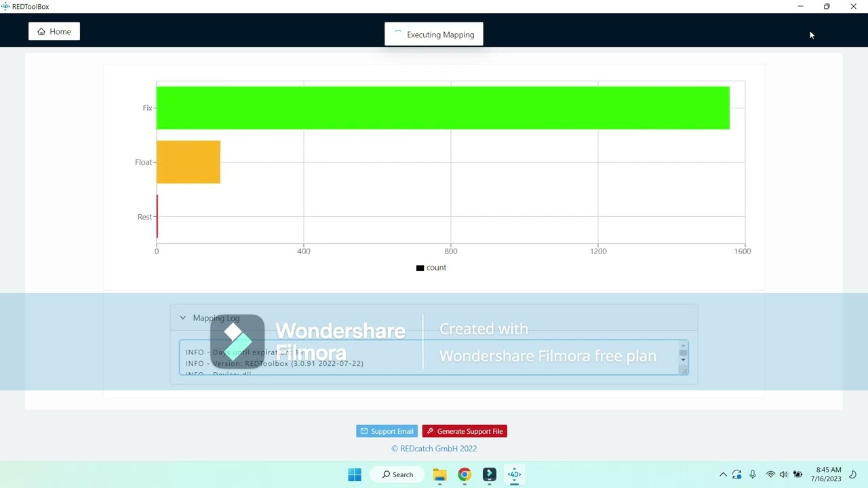Open File Explorer from the taskbar

click(x=439, y=474)
